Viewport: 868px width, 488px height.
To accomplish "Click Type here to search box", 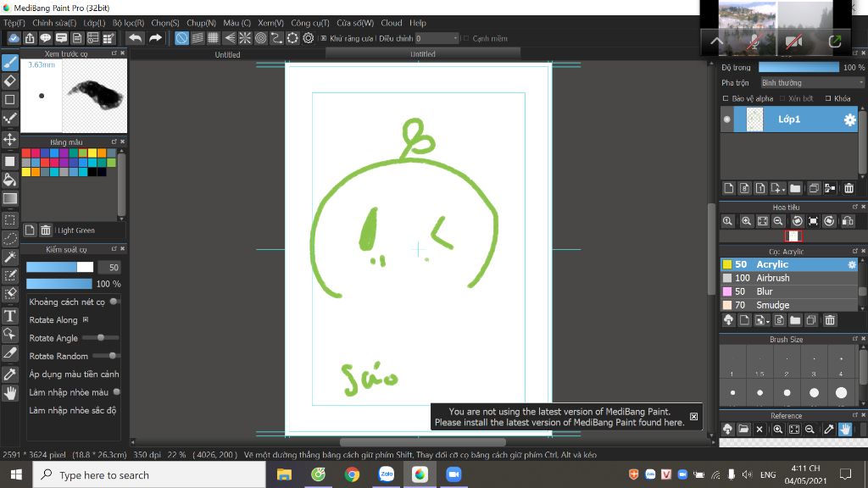I will click(149, 474).
